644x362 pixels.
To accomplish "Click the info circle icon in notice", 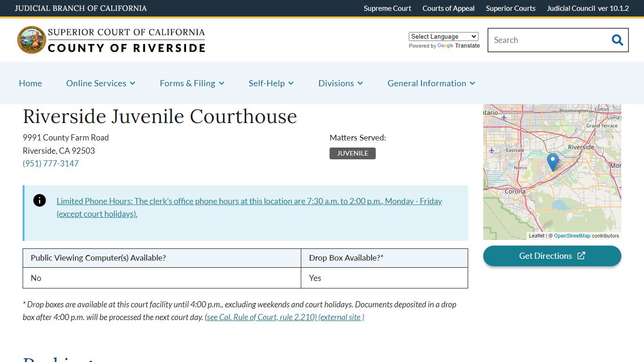I will point(40,200).
